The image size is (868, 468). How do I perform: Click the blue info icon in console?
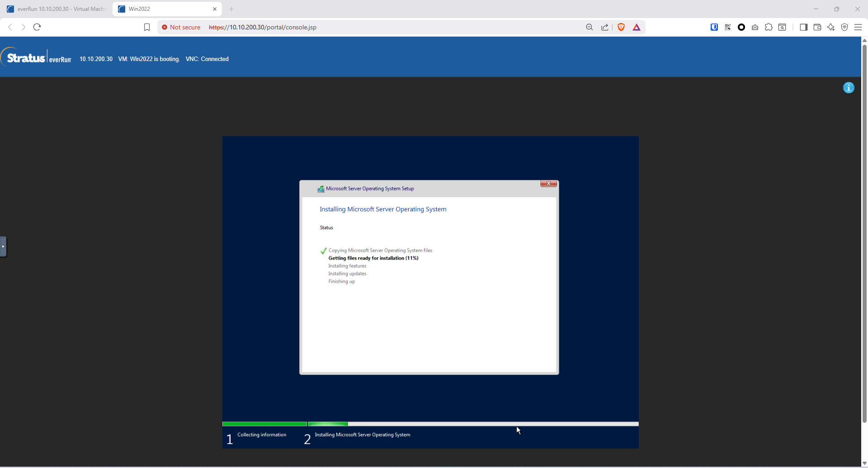(849, 88)
